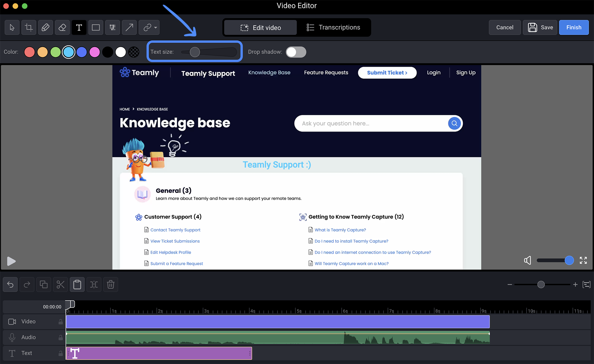Click the scissors cut icon

point(60,285)
